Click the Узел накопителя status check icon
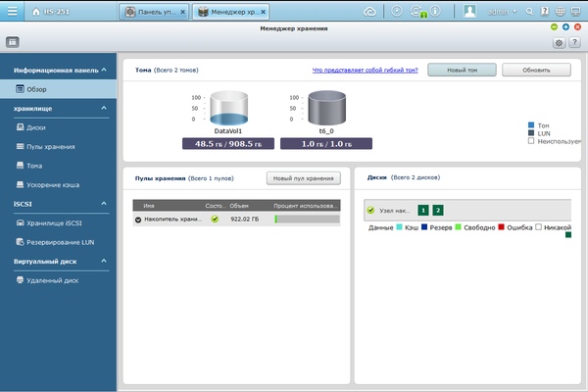 (370, 210)
